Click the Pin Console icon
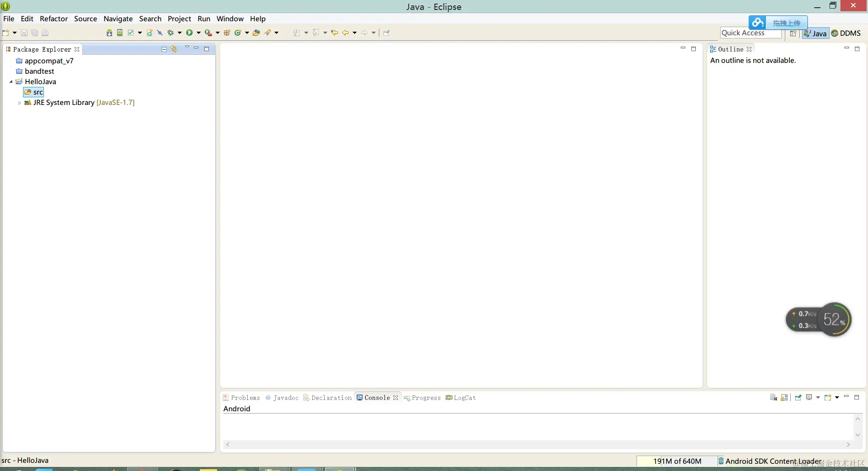868x471 pixels. coord(798,397)
